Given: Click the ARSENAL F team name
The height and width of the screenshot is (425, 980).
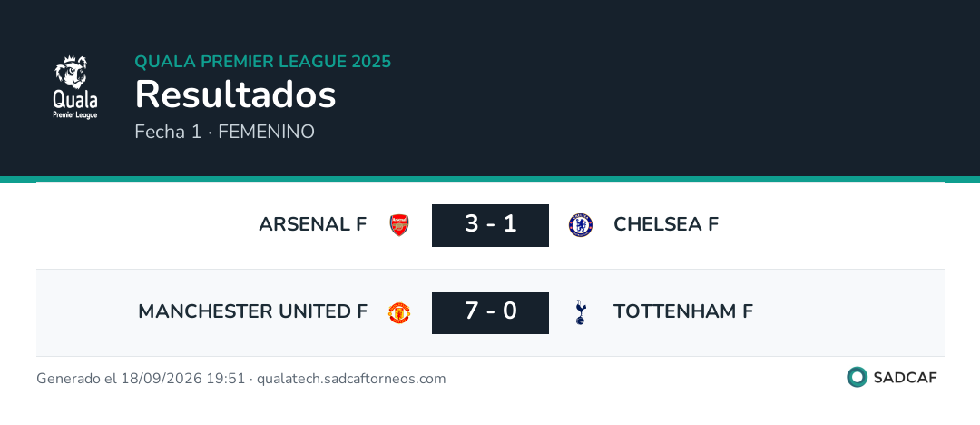Looking at the screenshot, I should click(x=312, y=224).
